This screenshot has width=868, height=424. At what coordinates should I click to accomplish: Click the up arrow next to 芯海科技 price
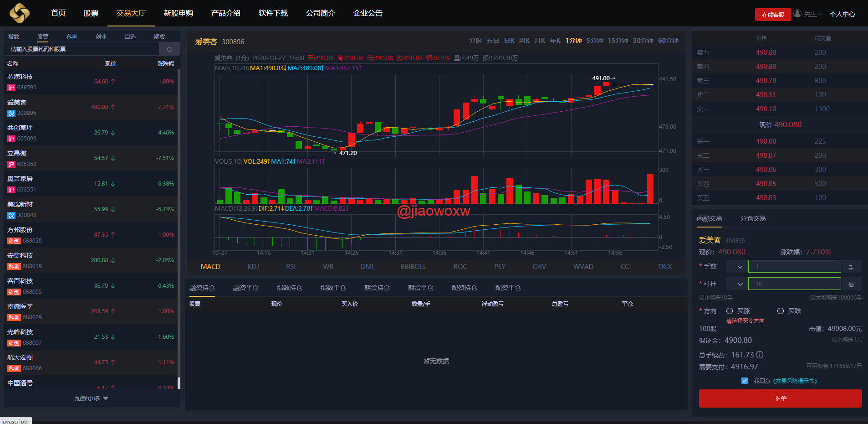113,82
